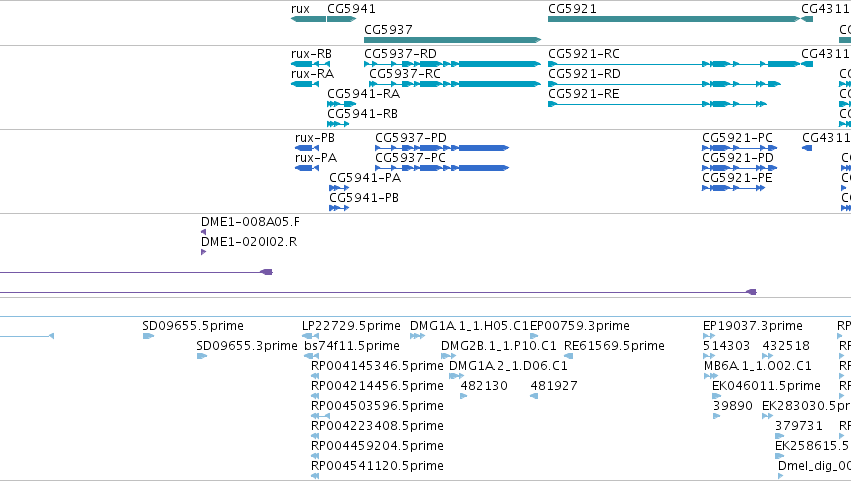Image resolution: width=851 pixels, height=481 pixels.
Task: Open the rux-RB transcript label
Action: point(311,54)
